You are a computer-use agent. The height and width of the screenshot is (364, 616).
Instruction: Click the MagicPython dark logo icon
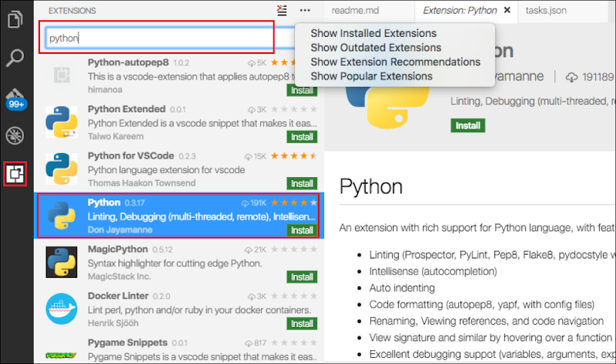pyautogui.click(x=62, y=262)
